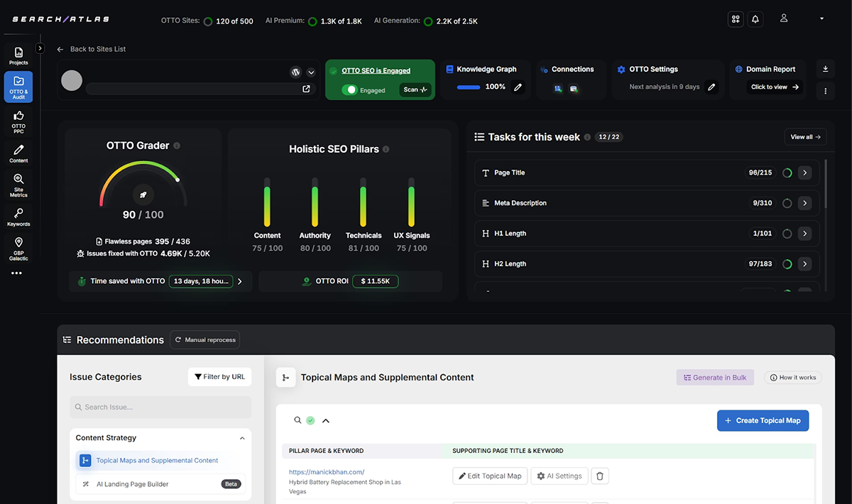Show Holistic SEO Pillars info icon
This screenshot has height=504, width=852.
pyautogui.click(x=386, y=149)
